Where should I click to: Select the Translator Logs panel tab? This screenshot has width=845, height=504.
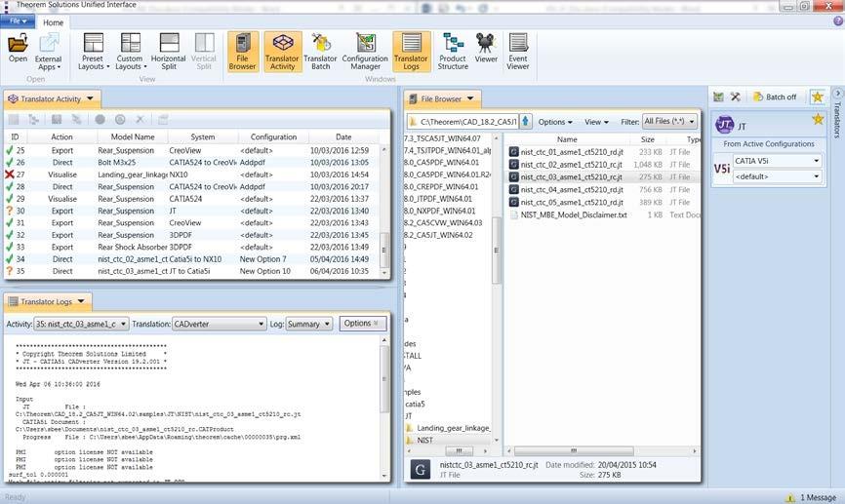click(46, 301)
